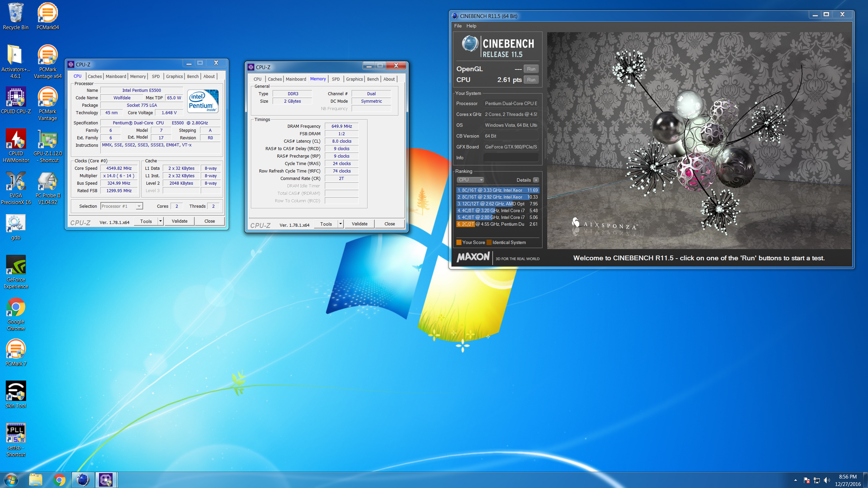
Task: Click the Identical System legend swatch
Action: tap(489, 242)
